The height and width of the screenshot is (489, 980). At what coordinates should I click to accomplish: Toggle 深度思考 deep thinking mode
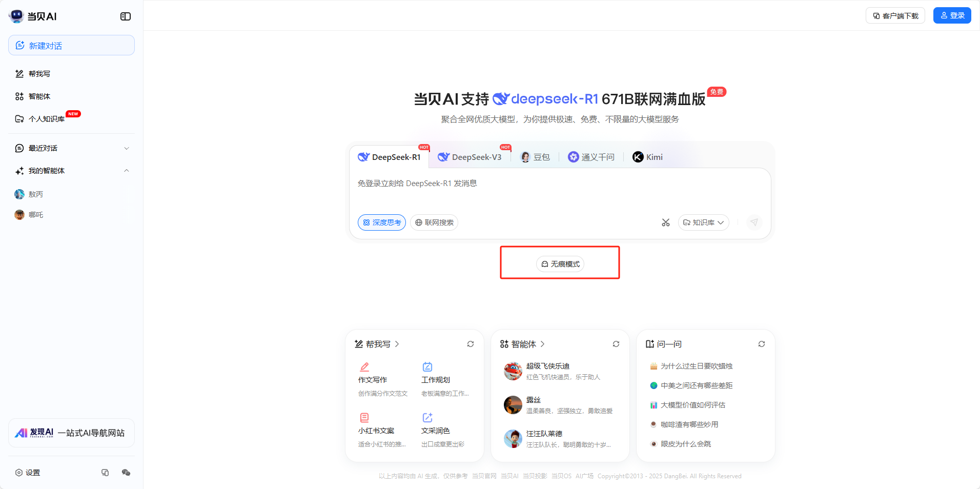[382, 222]
